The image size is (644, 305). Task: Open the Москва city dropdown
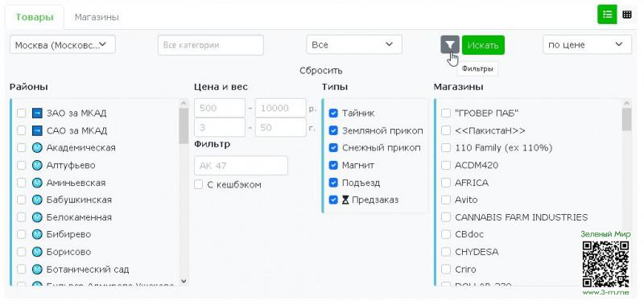click(x=63, y=44)
